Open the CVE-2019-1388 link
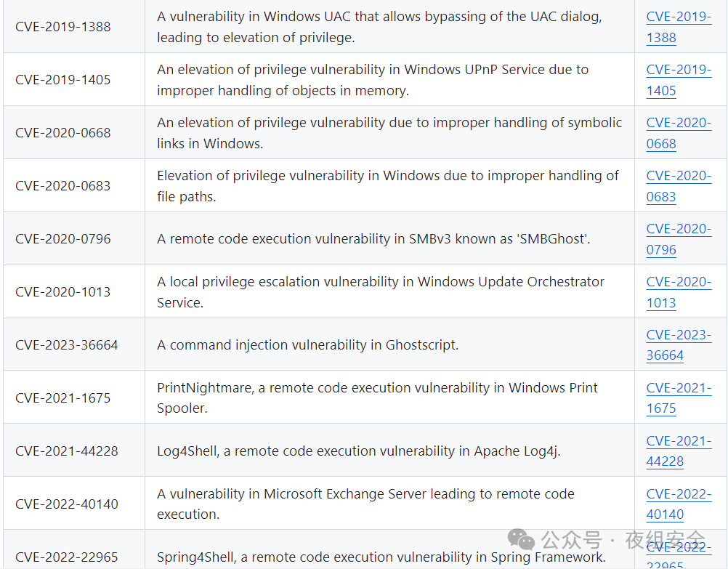728x569 pixels. (x=679, y=27)
